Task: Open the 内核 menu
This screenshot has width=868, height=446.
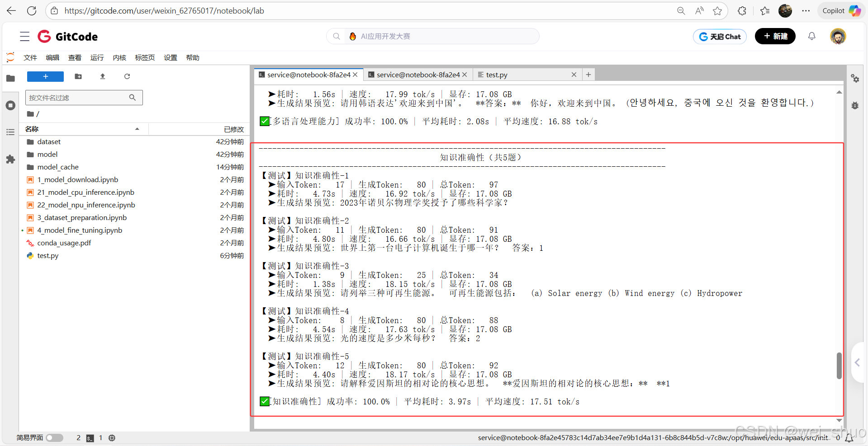Action: click(119, 57)
